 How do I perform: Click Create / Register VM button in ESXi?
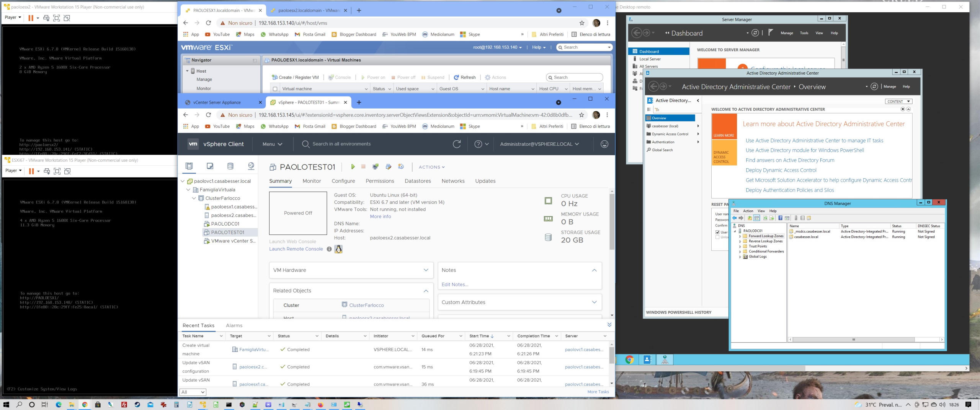[295, 77]
